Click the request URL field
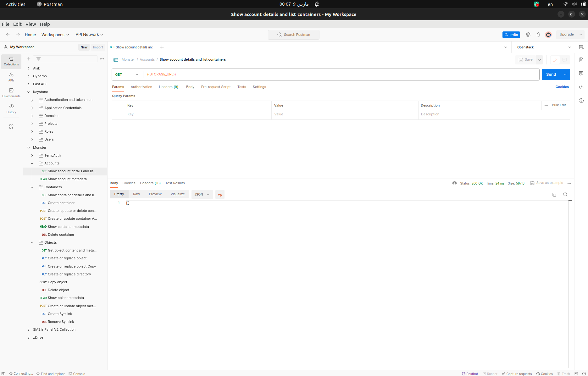Screen dimensions: 588x376 341,75
